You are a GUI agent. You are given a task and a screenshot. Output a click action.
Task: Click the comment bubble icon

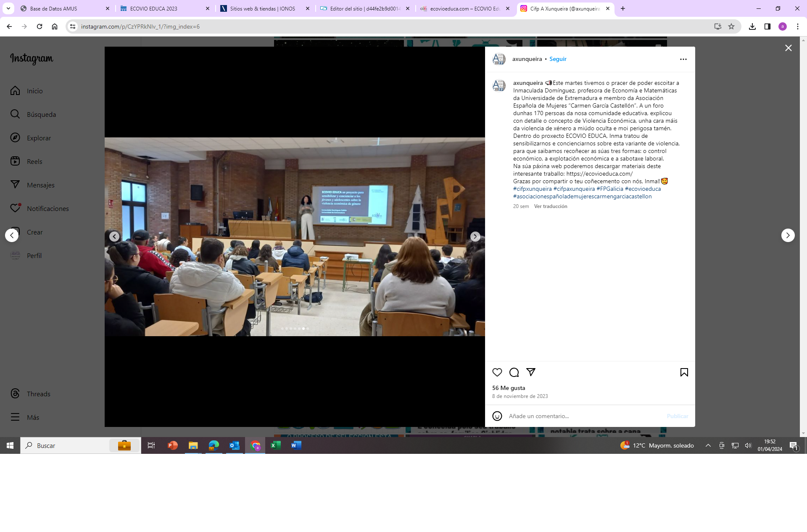[x=514, y=372]
